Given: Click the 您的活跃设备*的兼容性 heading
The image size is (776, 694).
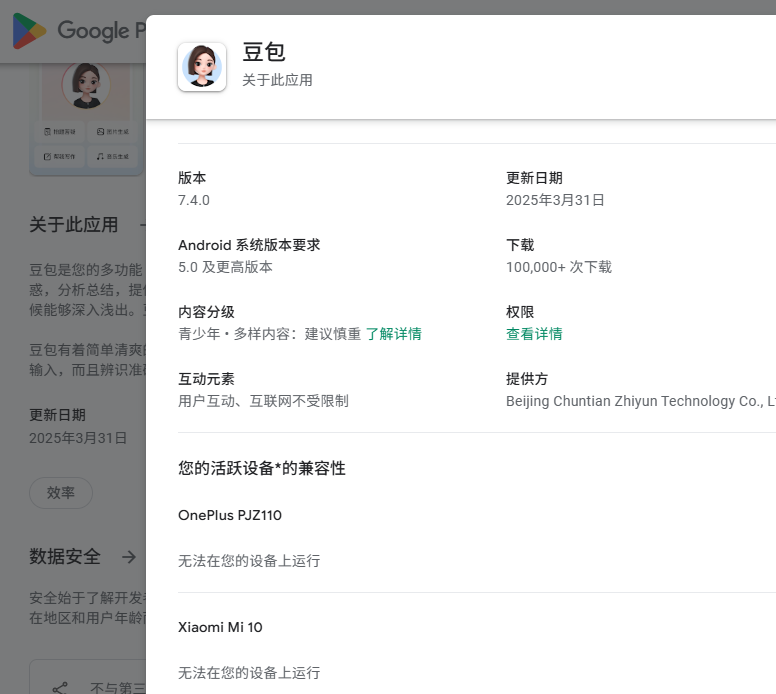Looking at the screenshot, I should 262,468.
